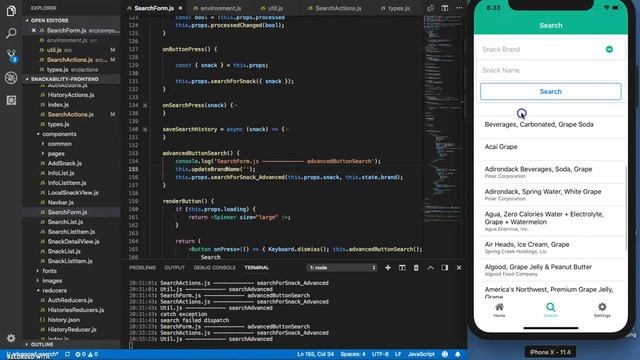
Task: Expand the Outline section
Action: click(27, 344)
